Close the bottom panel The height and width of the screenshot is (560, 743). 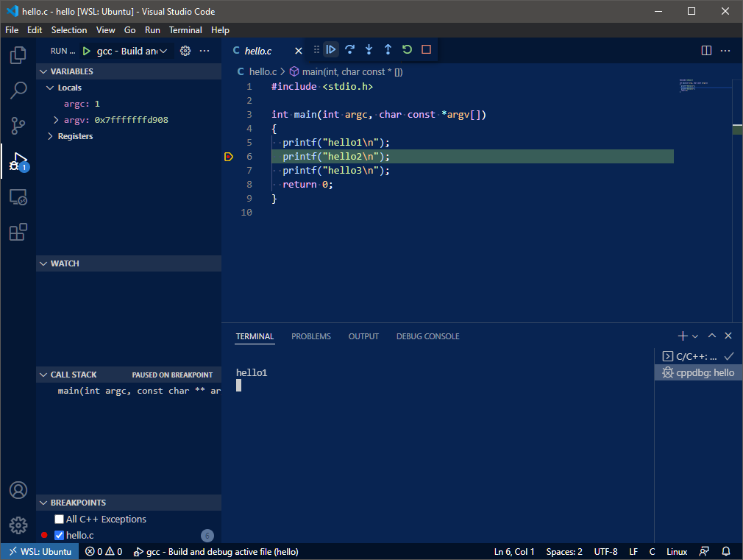[728, 336]
